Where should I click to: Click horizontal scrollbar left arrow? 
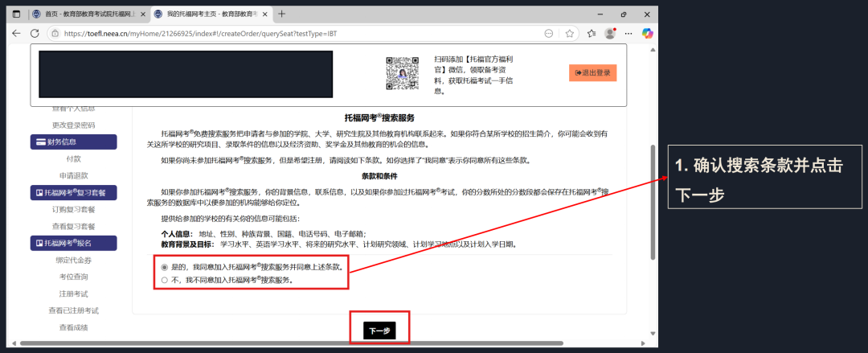14,343
